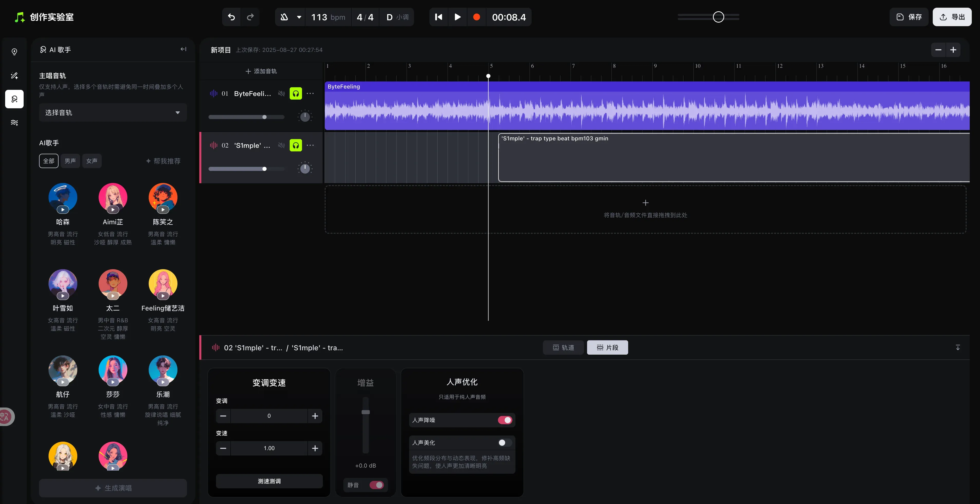Switch to the 轨道 tab
This screenshot has width=980, height=504.
(x=563, y=347)
